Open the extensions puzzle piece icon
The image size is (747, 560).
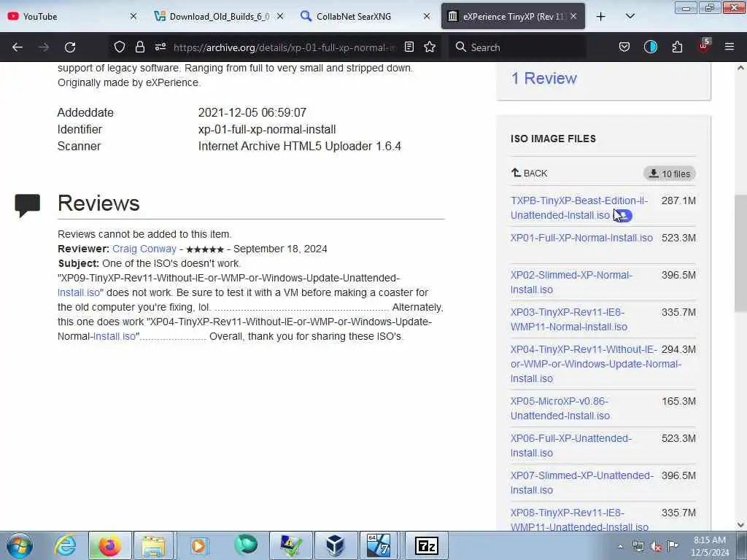[677, 47]
